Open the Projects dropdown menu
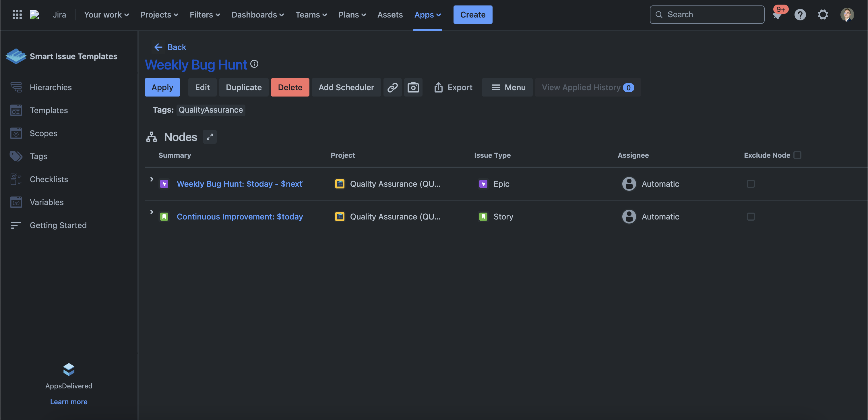The height and width of the screenshot is (420, 868). click(159, 14)
